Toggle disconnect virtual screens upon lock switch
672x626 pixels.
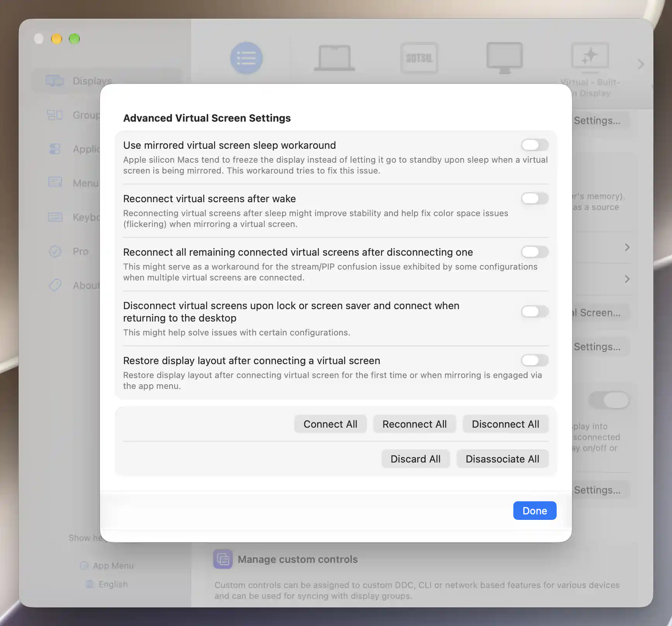click(535, 311)
